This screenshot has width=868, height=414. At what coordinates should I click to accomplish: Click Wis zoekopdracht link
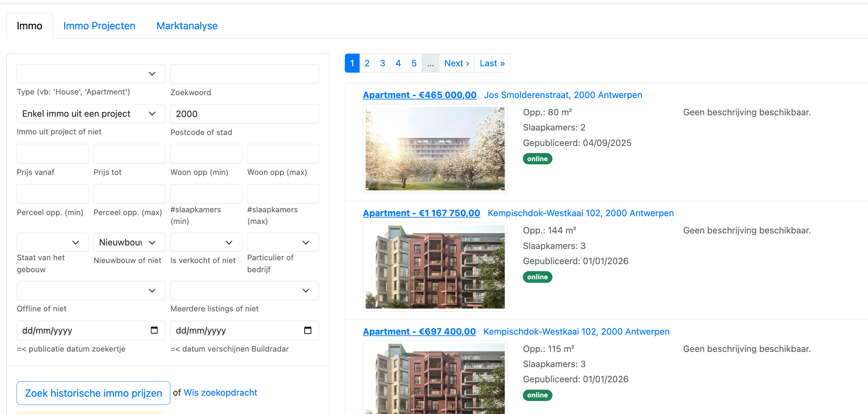pos(220,392)
